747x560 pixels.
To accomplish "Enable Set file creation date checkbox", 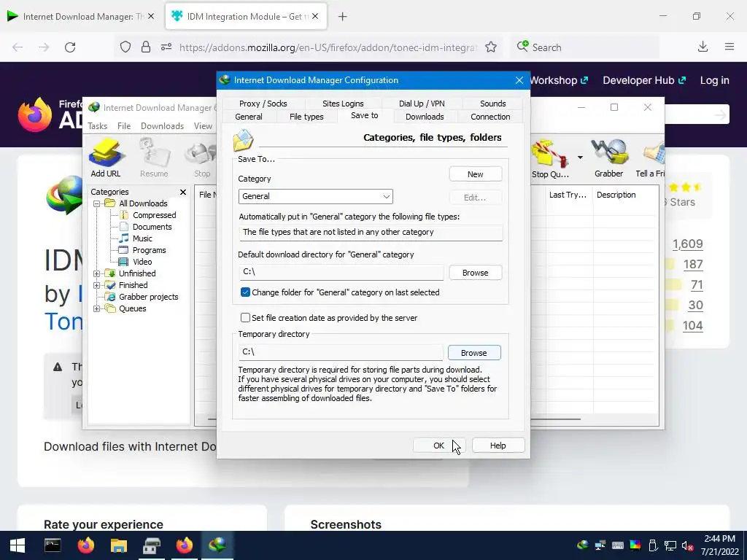I will pyautogui.click(x=245, y=318).
